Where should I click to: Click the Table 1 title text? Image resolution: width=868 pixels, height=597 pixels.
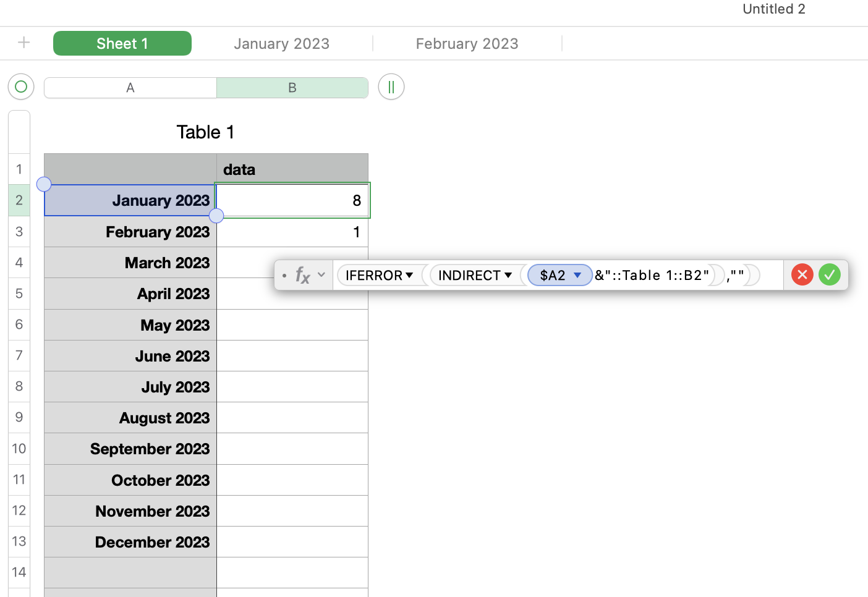click(x=205, y=132)
